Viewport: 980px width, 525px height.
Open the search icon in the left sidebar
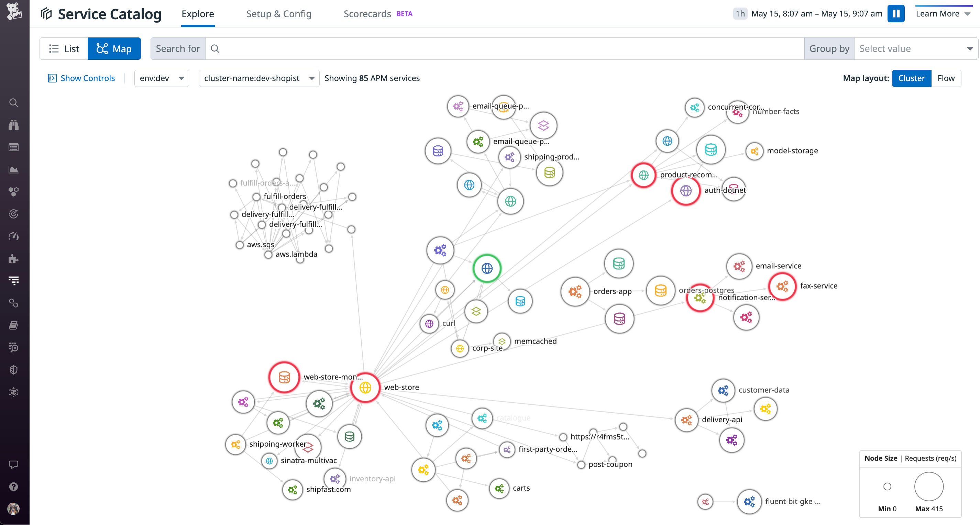[x=14, y=103]
